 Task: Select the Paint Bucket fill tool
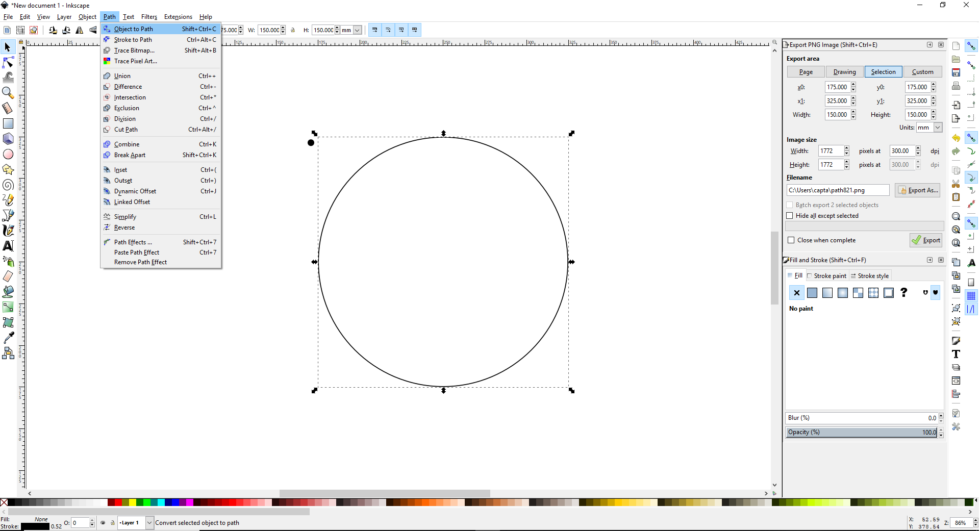click(8, 292)
